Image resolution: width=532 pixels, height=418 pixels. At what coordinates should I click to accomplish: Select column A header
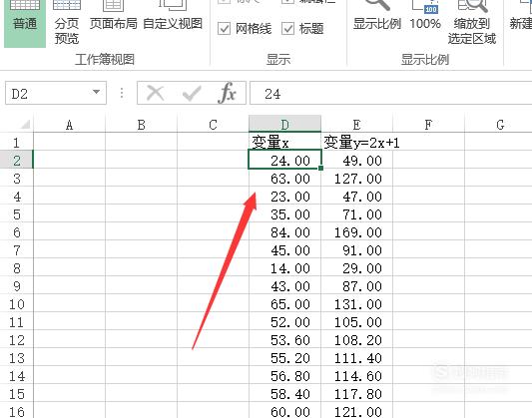69,125
